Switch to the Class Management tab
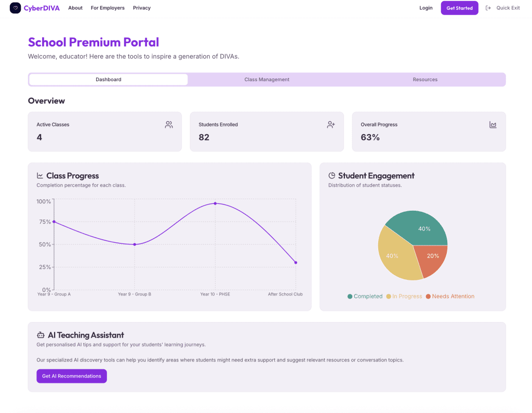 pyautogui.click(x=267, y=80)
